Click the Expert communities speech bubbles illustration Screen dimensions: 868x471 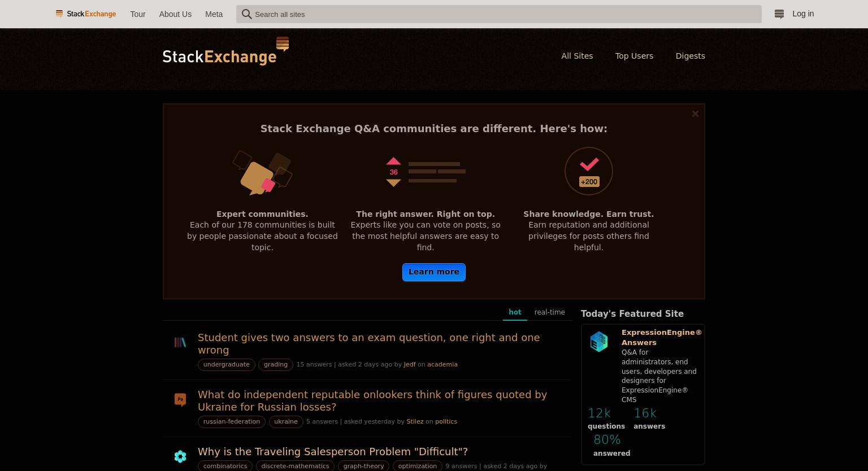[262, 172]
